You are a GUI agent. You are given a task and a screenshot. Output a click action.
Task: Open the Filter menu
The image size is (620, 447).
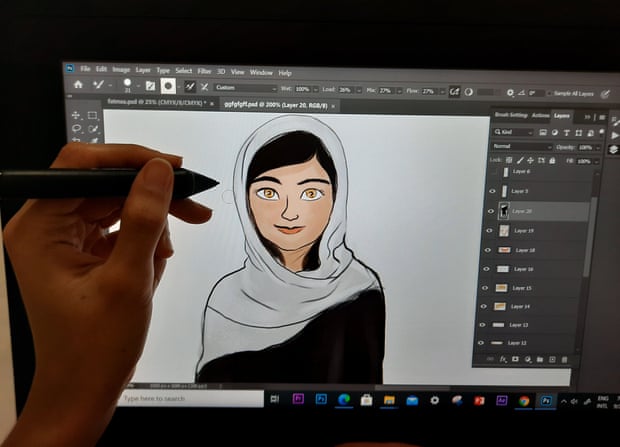click(x=204, y=72)
